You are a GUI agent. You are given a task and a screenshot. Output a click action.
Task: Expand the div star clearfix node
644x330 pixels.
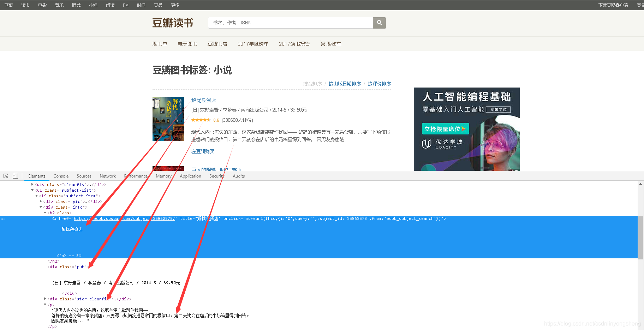pos(45,299)
